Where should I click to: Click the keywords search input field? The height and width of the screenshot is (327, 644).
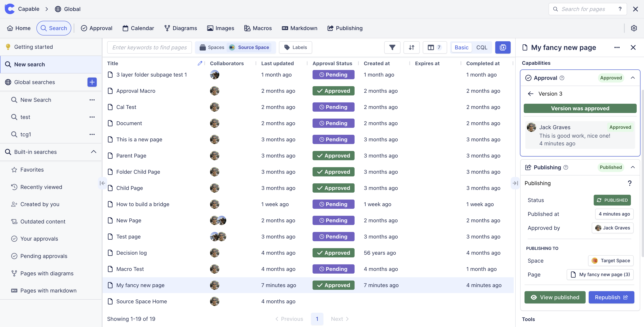pos(149,47)
